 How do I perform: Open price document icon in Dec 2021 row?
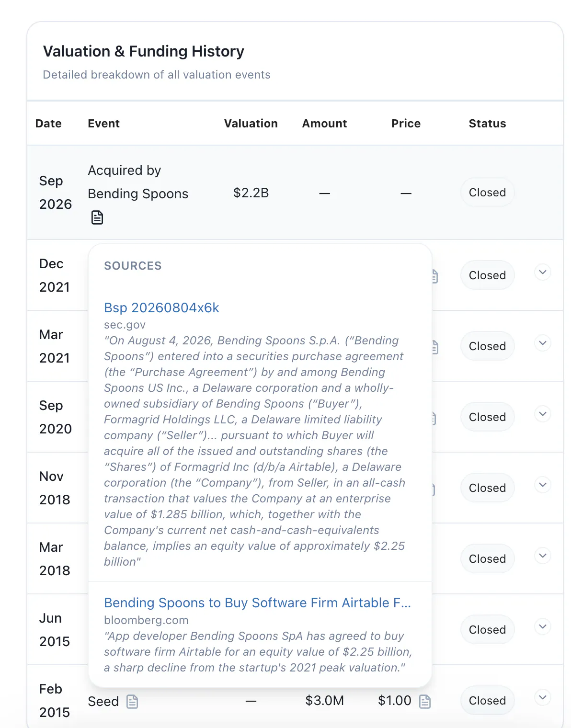pos(435,276)
